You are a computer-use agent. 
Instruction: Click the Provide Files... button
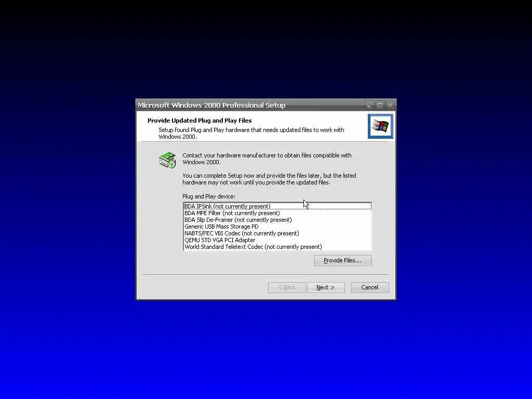[343, 260]
